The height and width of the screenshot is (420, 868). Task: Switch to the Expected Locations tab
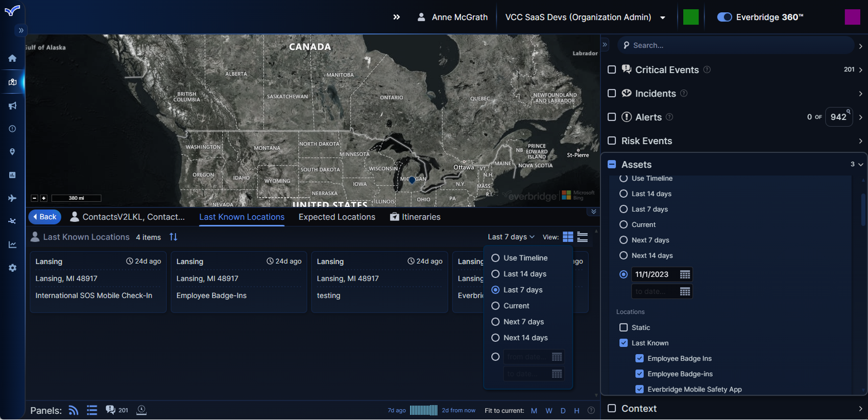[x=336, y=217]
